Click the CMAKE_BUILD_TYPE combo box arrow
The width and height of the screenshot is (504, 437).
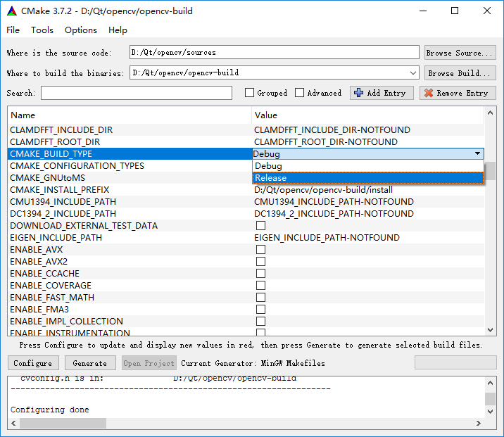click(x=478, y=153)
